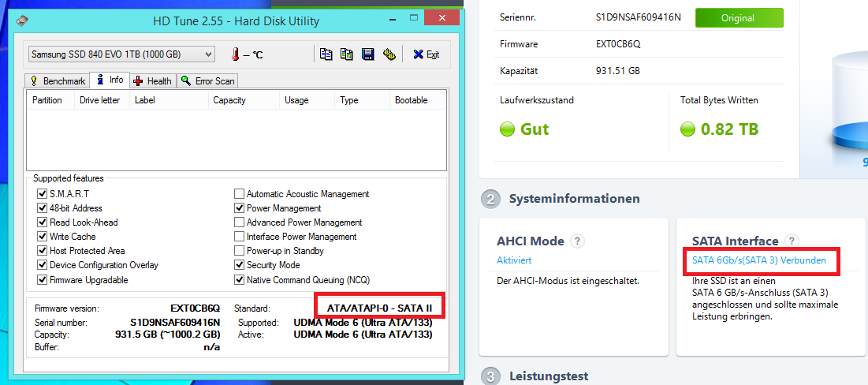Toggle the S.M.A.R.T checkbox
This screenshot has height=385, width=868.
(42, 194)
